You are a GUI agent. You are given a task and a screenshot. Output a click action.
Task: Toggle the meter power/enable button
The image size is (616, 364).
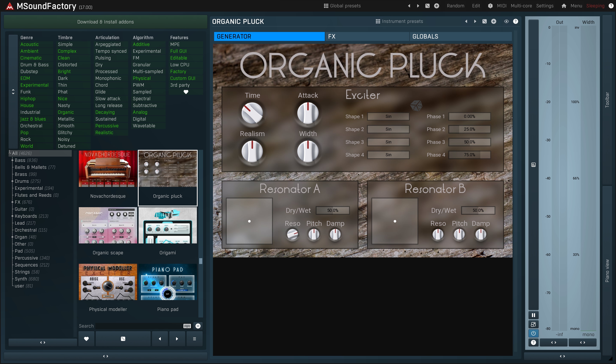point(533,333)
